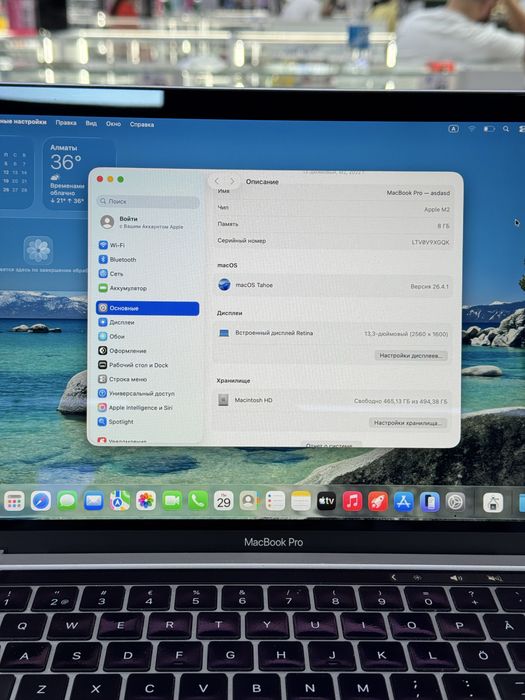Click the Настройки хранилища button
The width and height of the screenshot is (525, 700).
tap(408, 422)
